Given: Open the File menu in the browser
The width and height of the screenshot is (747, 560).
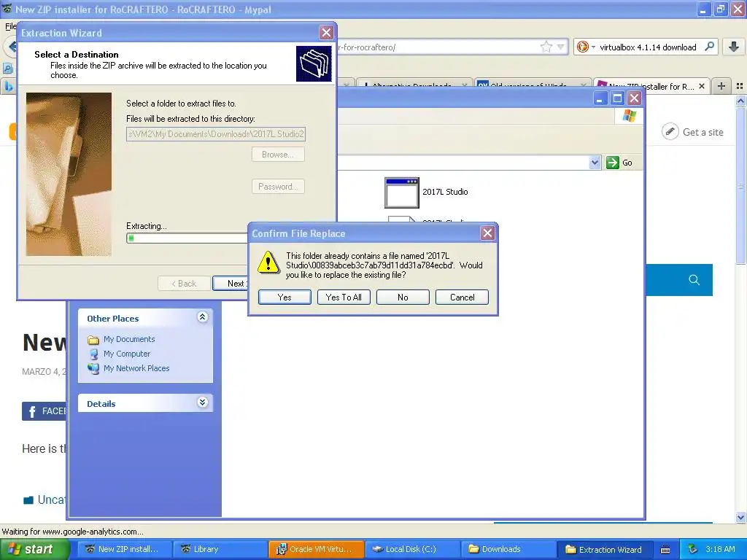Looking at the screenshot, I should [9, 26].
